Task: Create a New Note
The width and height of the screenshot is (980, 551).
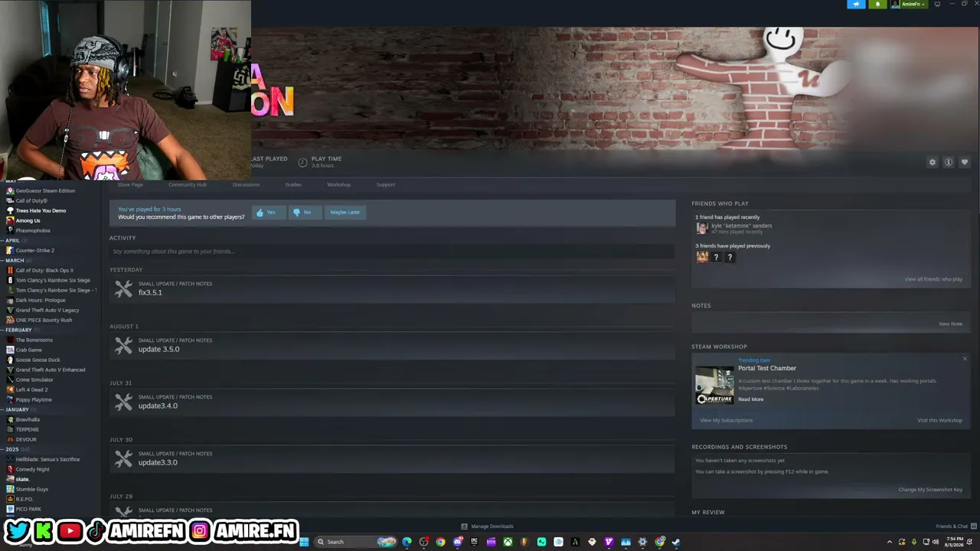Action: coord(950,324)
